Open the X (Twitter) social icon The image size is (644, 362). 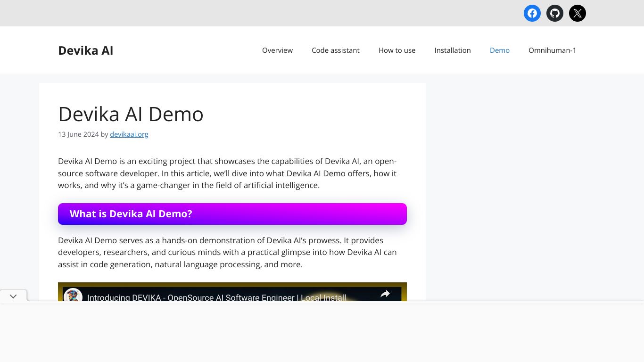(x=578, y=13)
